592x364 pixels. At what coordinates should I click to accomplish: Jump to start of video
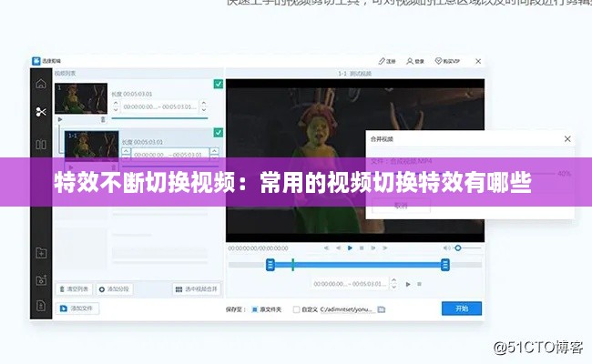(x=327, y=248)
